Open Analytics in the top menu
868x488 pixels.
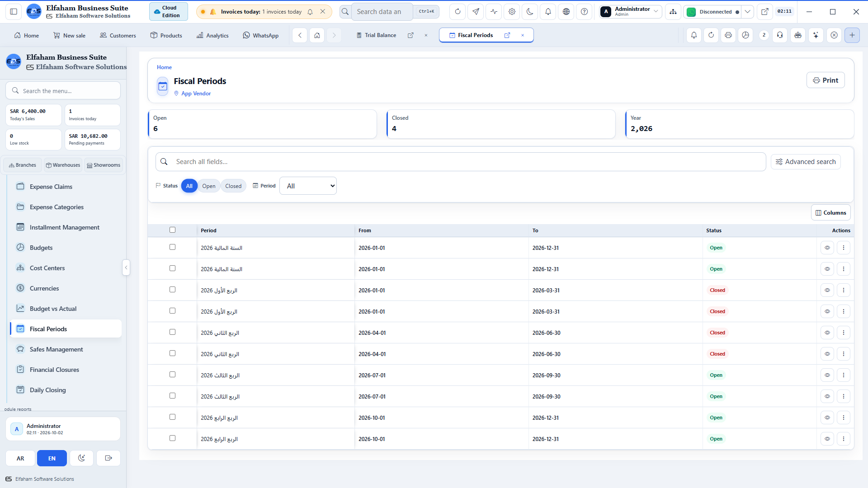(x=212, y=35)
